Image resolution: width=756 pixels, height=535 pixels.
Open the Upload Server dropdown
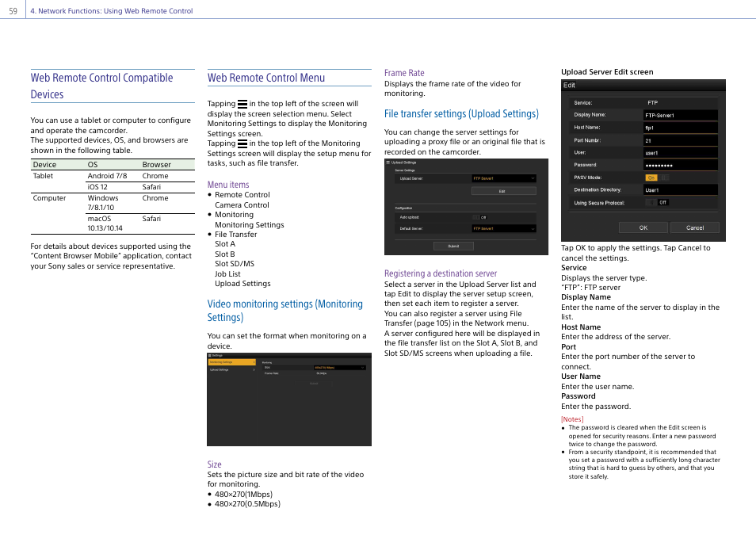[x=504, y=178]
